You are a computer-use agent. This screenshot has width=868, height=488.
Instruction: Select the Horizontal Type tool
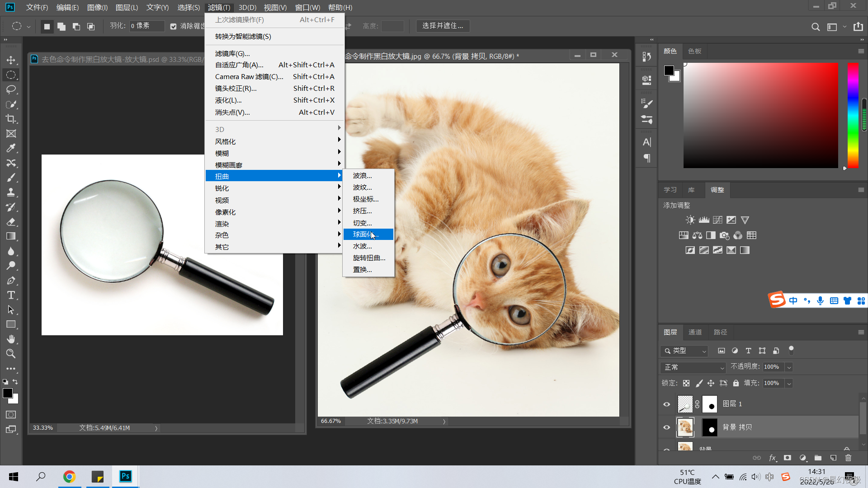[11, 295]
